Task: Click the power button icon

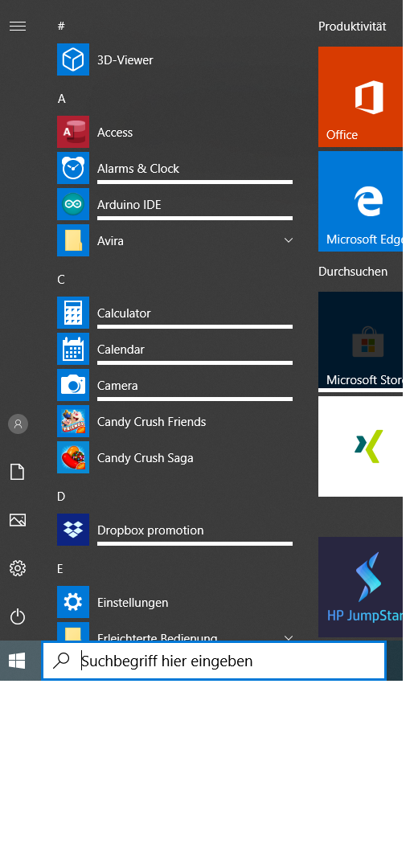Action: tap(18, 616)
